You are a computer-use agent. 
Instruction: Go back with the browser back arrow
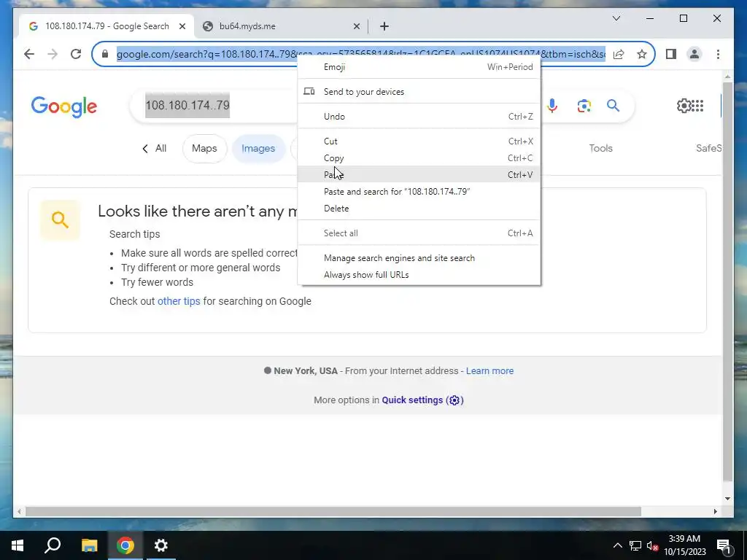[29, 54]
